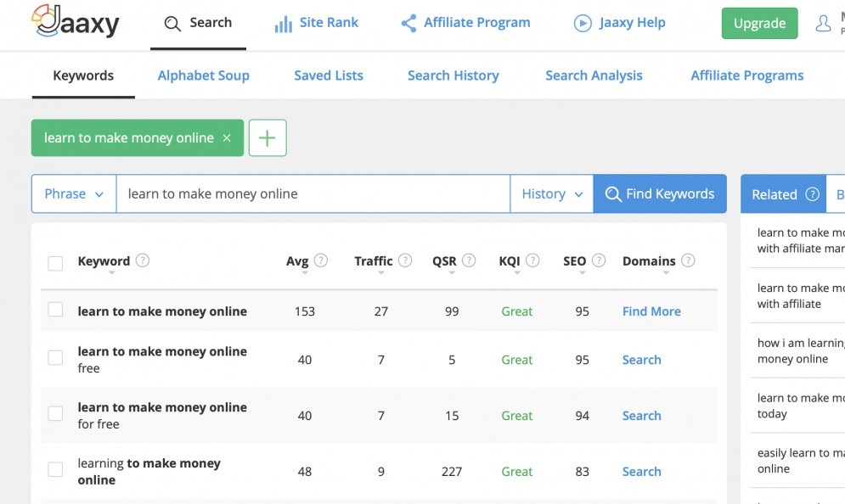Screen dimensions: 845x504
Task: Click related keyword 'easily learn to ma... online'
Action: coord(800,461)
